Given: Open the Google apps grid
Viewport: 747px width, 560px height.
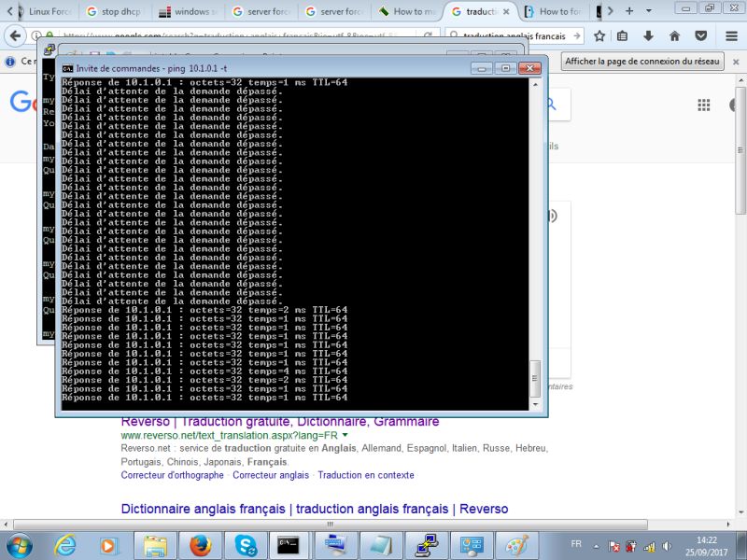Looking at the screenshot, I should [x=703, y=105].
